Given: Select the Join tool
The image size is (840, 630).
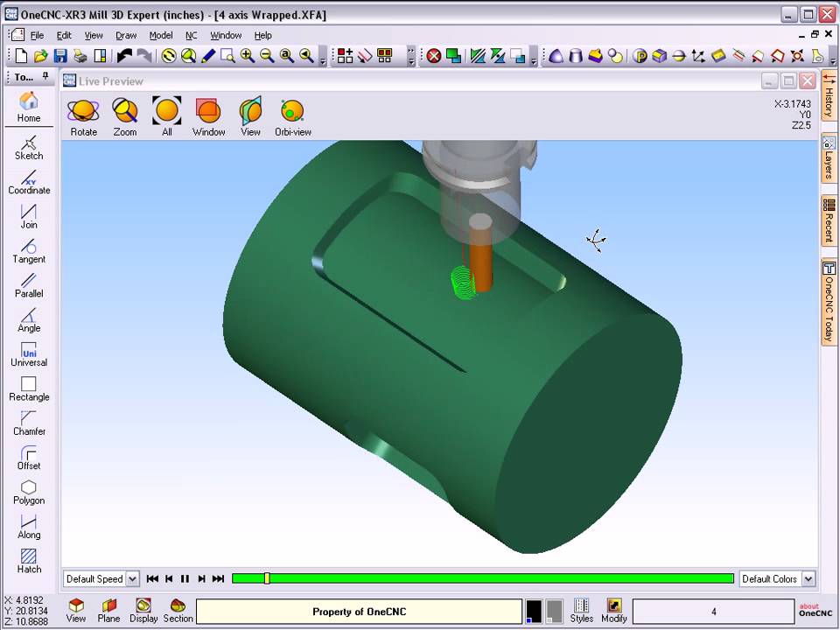Looking at the screenshot, I should tap(29, 217).
